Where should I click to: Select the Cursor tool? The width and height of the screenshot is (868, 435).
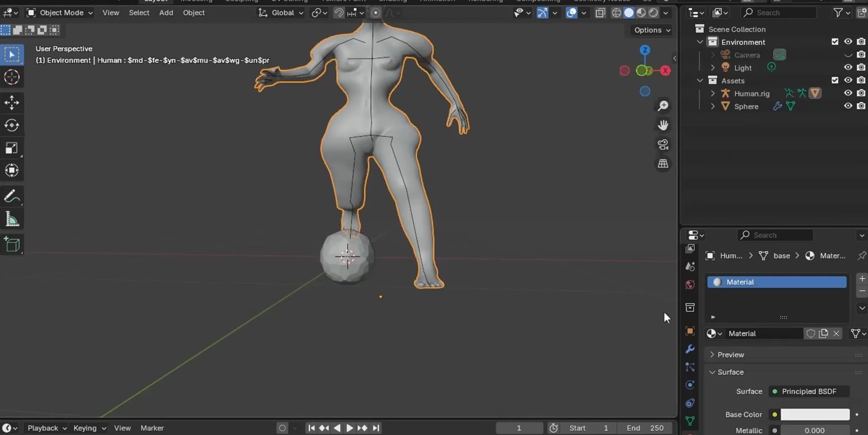click(12, 77)
